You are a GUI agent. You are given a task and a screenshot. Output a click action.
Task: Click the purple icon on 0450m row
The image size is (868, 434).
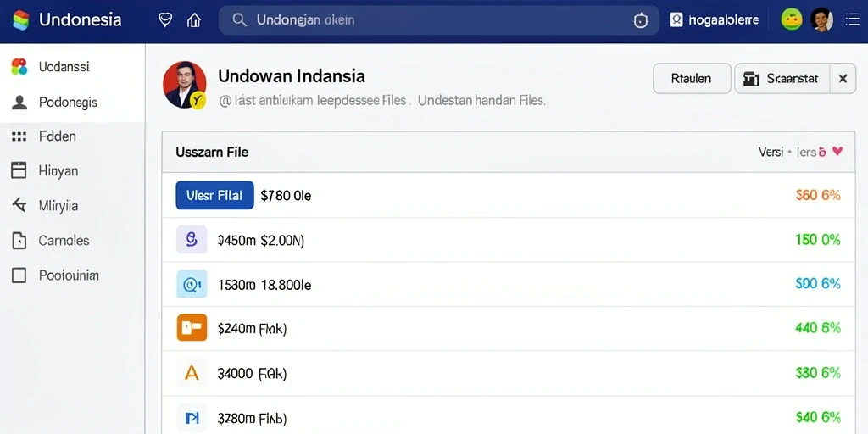[x=192, y=239]
